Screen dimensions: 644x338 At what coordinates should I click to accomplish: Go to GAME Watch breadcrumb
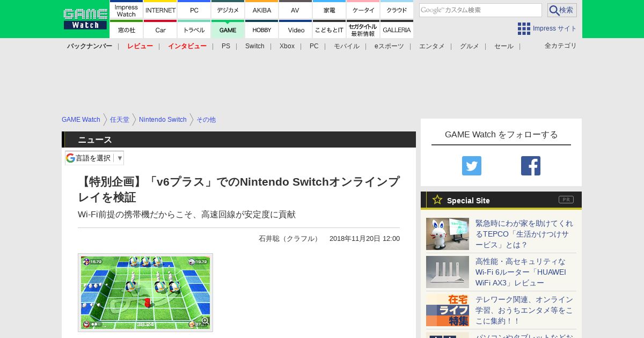[x=81, y=120]
